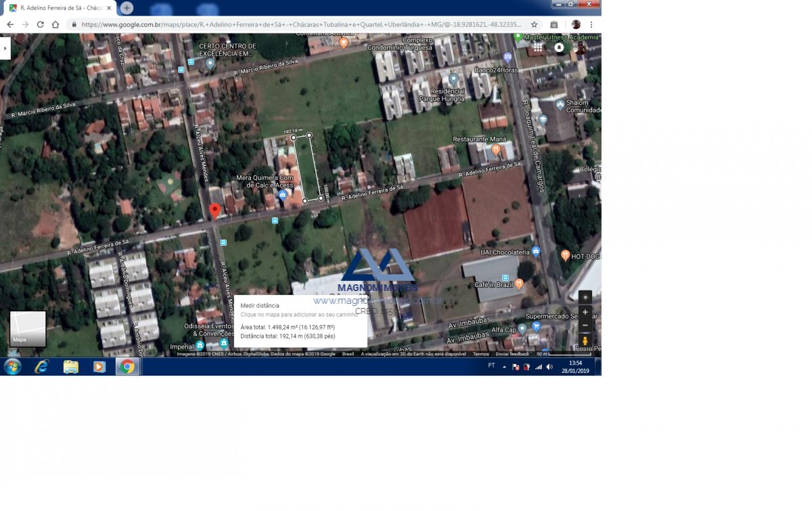812x511 pixels.
Task: Expand the collapsed side panel arrow
Action: point(5,48)
